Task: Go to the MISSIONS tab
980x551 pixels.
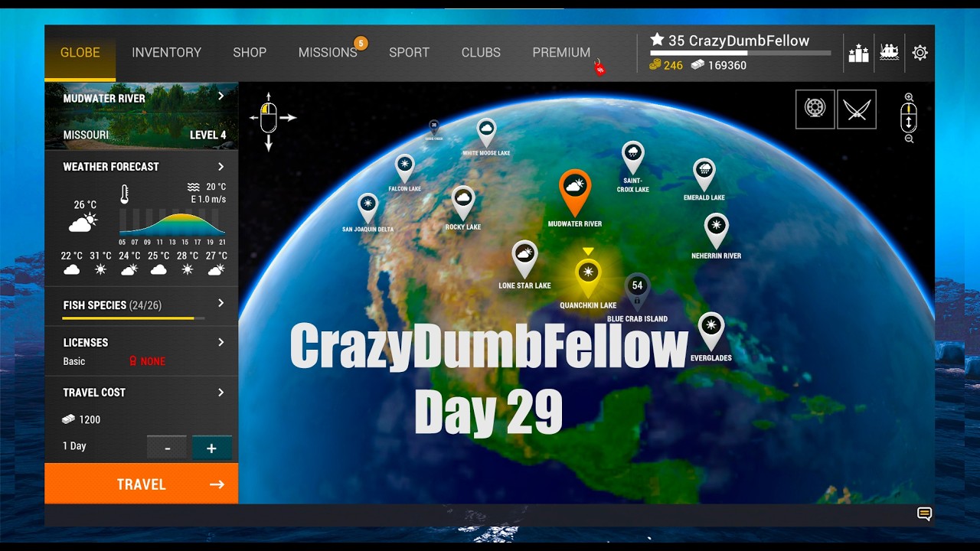Action: point(328,53)
